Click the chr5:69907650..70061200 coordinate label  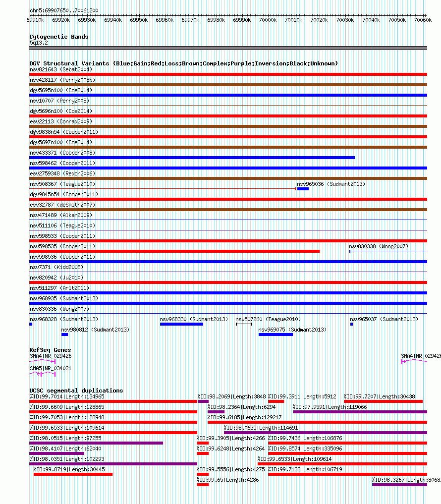tap(64, 10)
